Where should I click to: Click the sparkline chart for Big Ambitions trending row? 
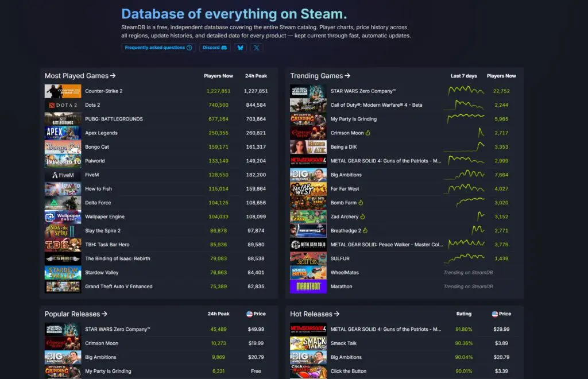[464, 175]
